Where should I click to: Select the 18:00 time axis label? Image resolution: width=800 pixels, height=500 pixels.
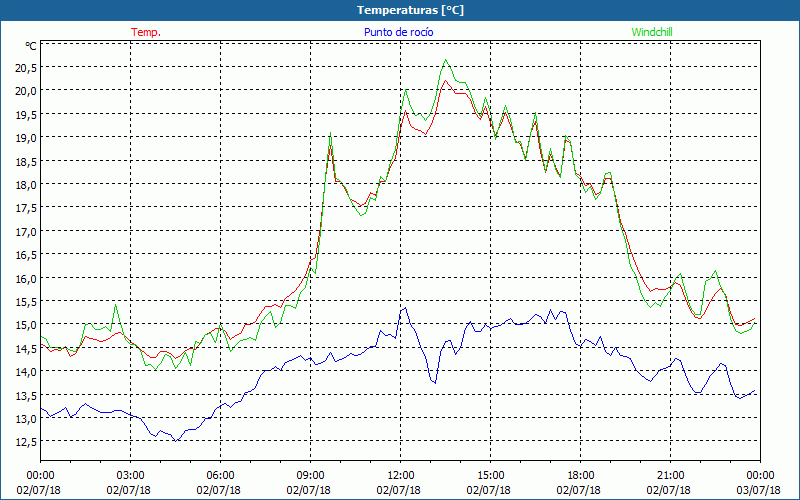click(x=581, y=475)
